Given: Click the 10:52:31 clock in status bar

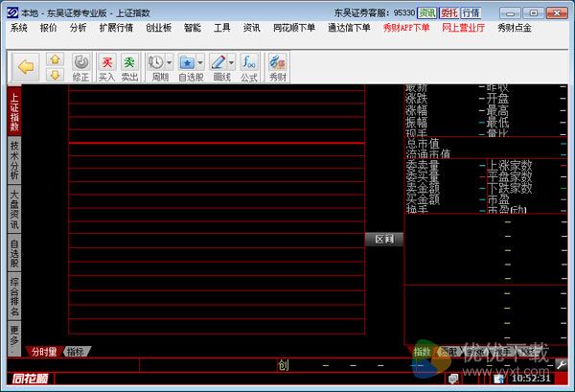Looking at the screenshot, I should tap(531, 378).
